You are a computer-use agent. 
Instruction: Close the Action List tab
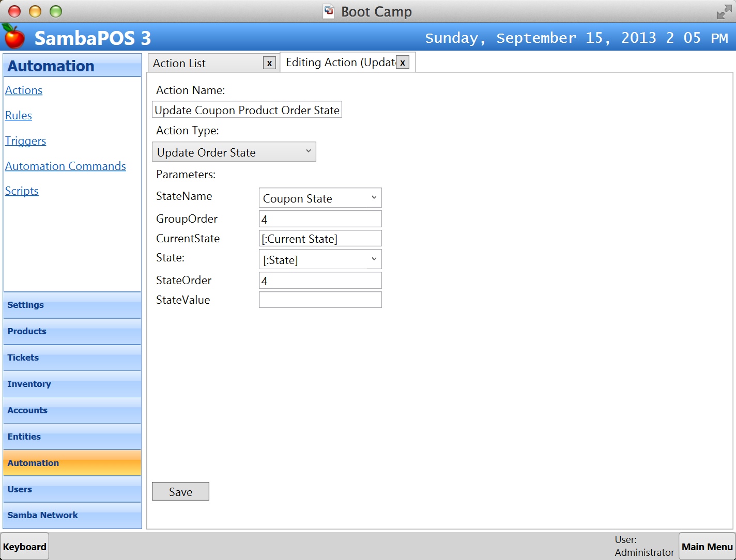(x=269, y=63)
